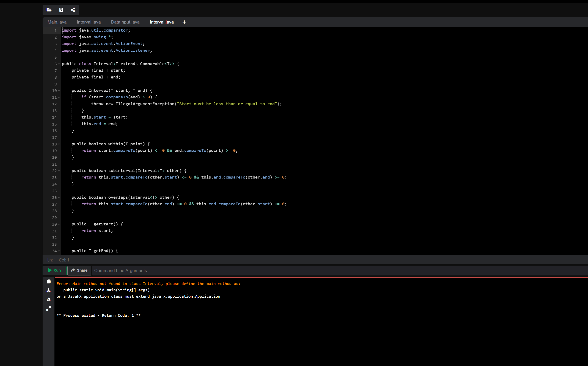Open file using the folder icon
The width and height of the screenshot is (588, 366).
(x=49, y=10)
